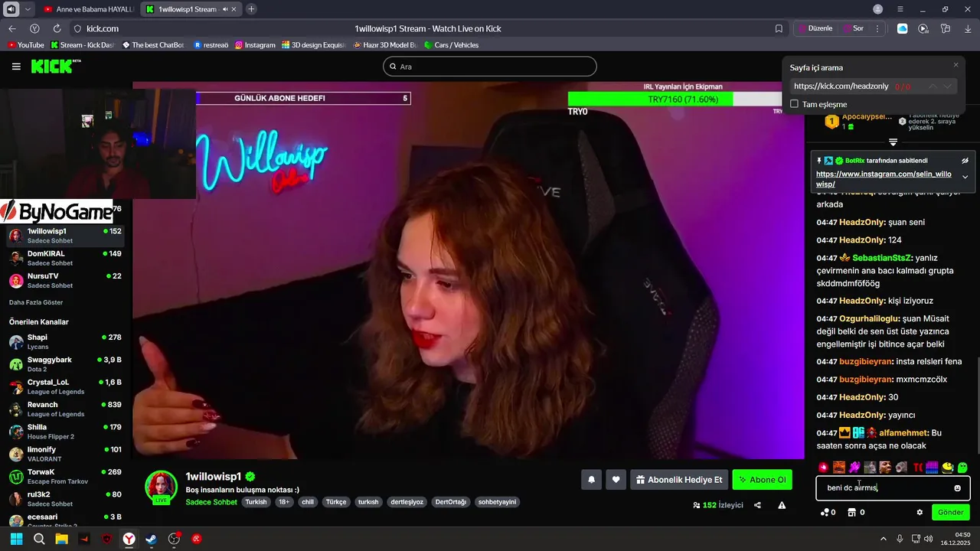Viewport: 980px width, 551px height.
Task: Open the Stream - Kick Dashboard bookmark
Action: (82, 45)
